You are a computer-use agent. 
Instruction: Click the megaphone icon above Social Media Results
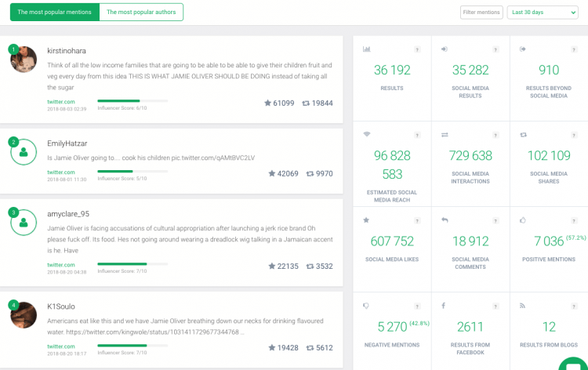point(445,49)
